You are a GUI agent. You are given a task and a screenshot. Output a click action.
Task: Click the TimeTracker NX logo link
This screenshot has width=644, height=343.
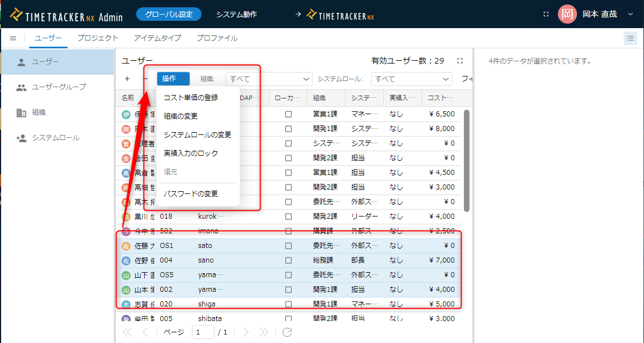coord(341,15)
